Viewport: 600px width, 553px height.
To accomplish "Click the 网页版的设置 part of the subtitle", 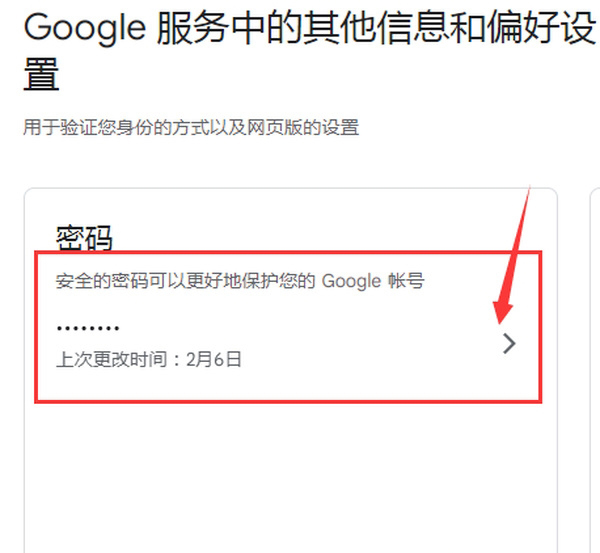I will pos(303,127).
